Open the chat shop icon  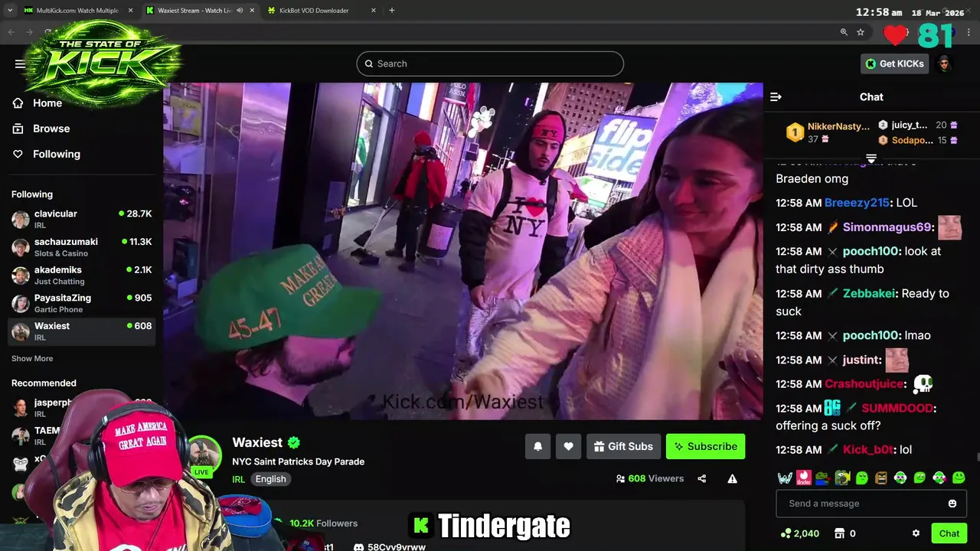(x=838, y=533)
